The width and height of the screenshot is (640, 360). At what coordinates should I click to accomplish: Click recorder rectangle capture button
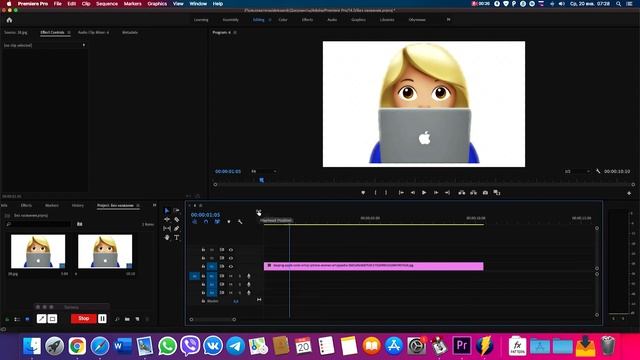pos(52,319)
